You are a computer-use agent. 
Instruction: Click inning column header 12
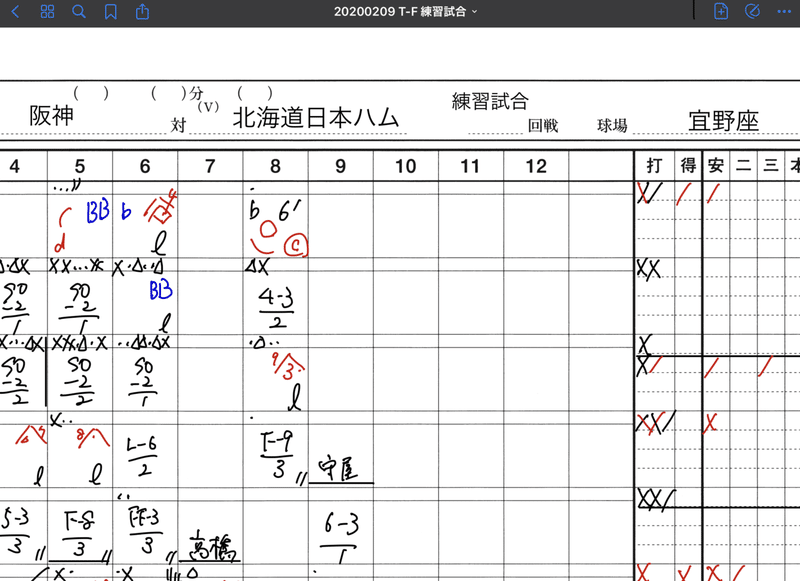pyautogui.click(x=536, y=166)
